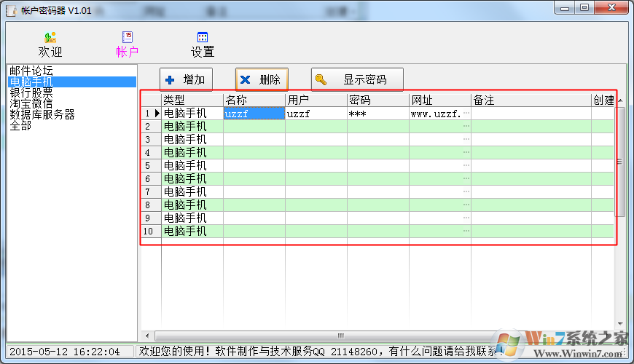Viewport: 634px width, 364px height.
Task: Click the horizontal scrollbar left arrow
Action: tap(147, 336)
